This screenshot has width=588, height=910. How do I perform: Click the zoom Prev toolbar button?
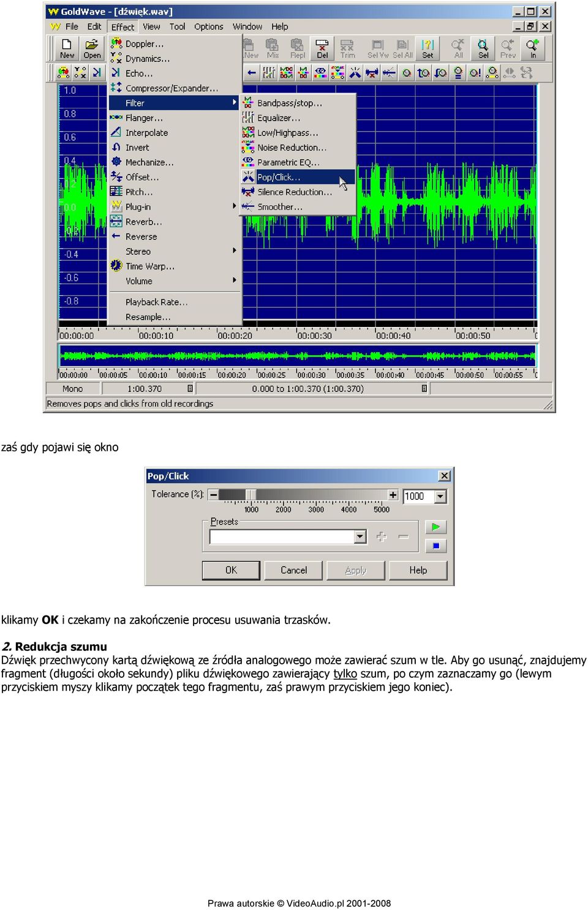click(x=508, y=48)
